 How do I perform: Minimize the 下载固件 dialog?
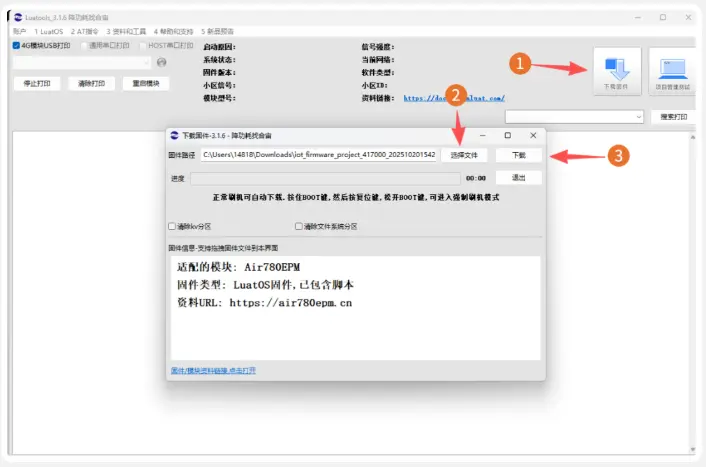tap(483, 135)
